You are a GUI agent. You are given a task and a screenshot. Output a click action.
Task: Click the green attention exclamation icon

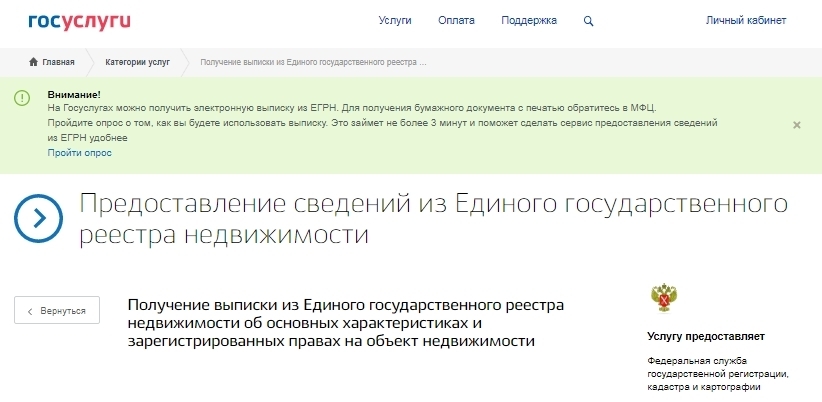[x=22, y=97]
